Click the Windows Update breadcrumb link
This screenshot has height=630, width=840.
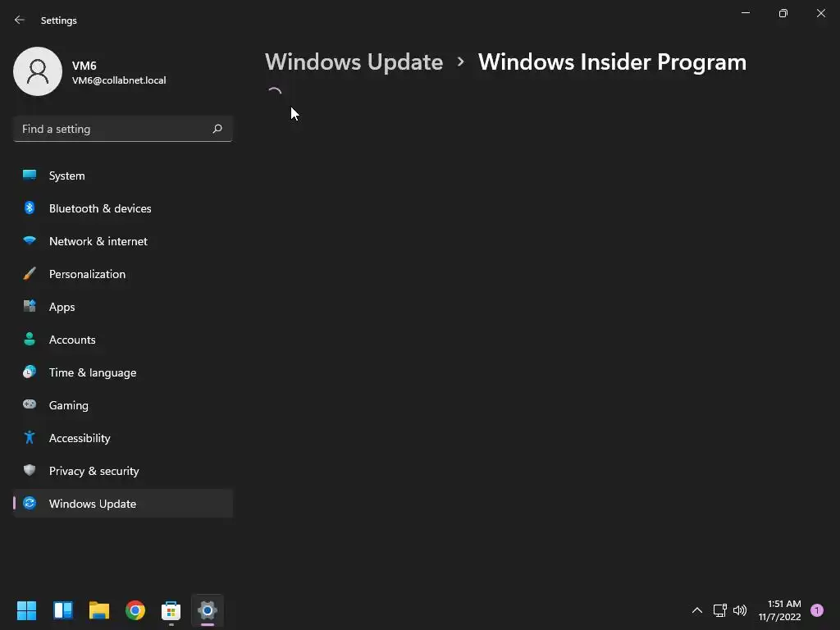354,62
